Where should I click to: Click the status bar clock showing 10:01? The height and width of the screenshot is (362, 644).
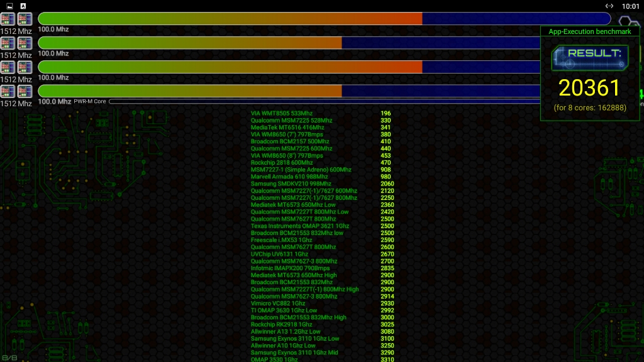(630, 6)
